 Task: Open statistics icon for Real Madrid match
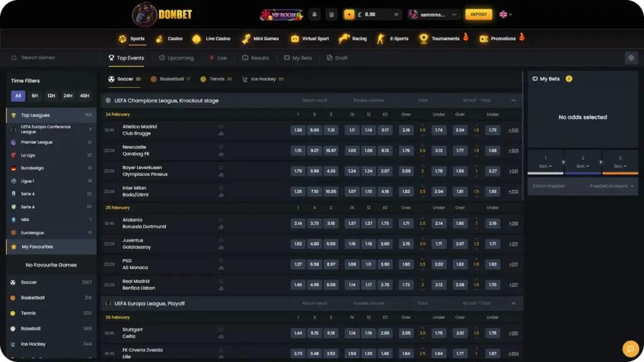click(221, 288)
